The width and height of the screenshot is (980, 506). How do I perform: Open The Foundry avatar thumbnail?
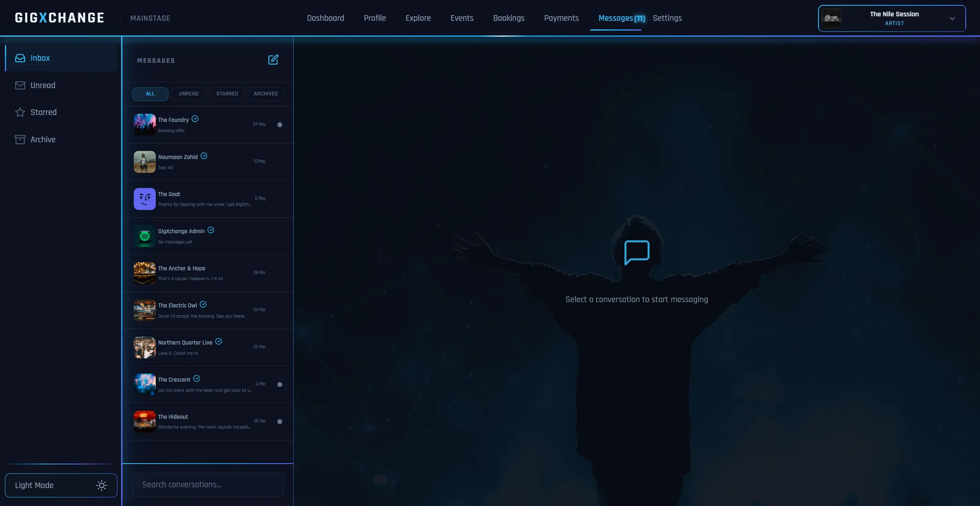tap(145, 125)
